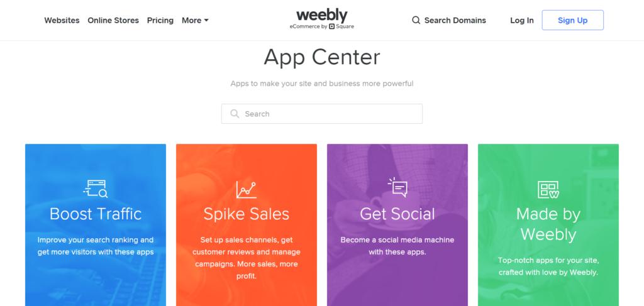Screen dimensions: 644x306
Task: Open the Pricing page
Action: pyautogui.click(x=160, y=20)
